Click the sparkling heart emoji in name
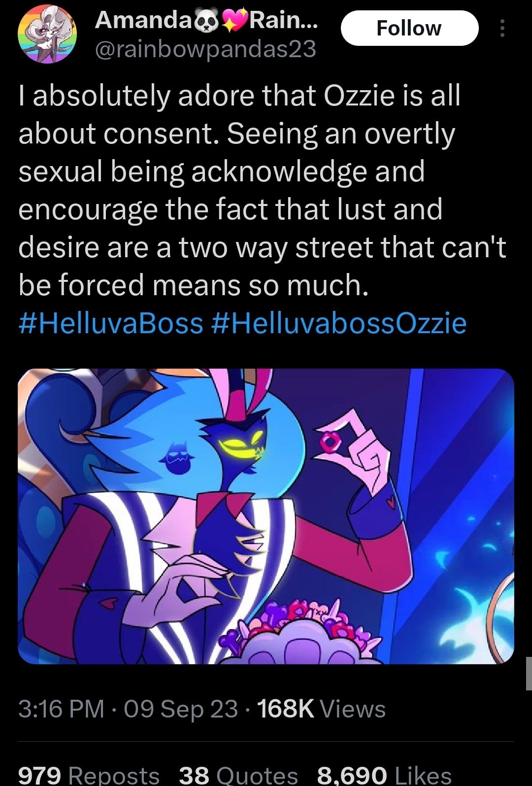The height and width of the screenshot is (786, 532). [x=235, y=20]
